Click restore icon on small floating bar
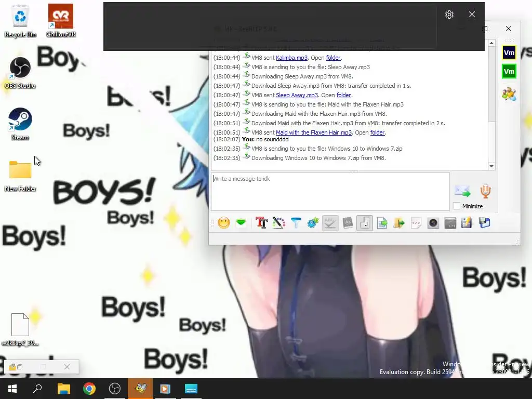This screenshot has height=399, width=532. (20, 367)
